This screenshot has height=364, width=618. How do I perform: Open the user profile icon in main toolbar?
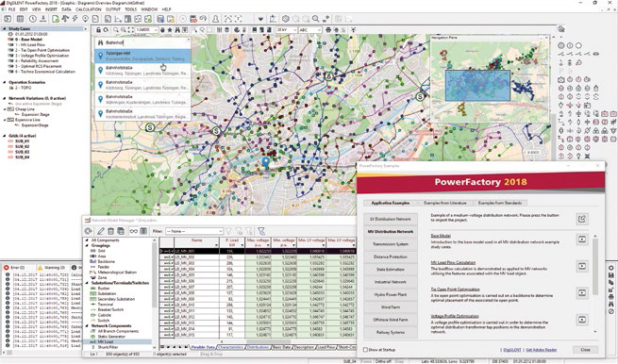point(215,19)
